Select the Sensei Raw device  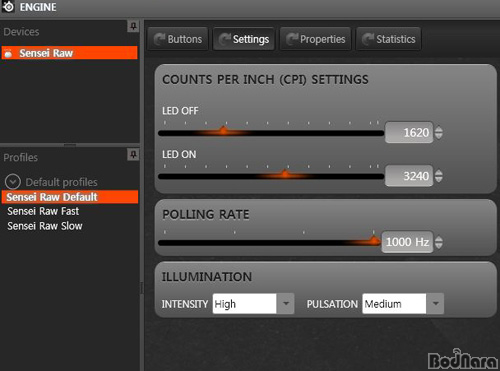[x=70, y=53]
